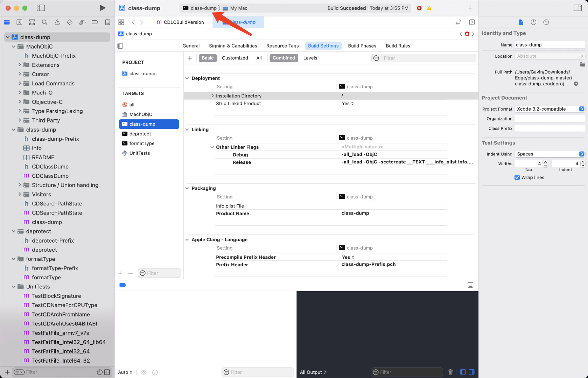Screen dimensions: 588x378
Task: Open Build Phases tab
Action: [362, 46]
